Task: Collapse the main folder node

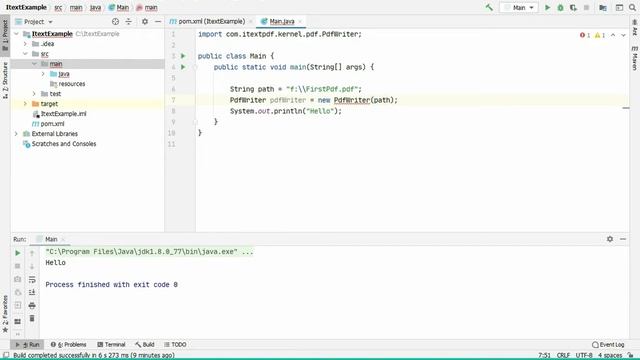Action: tap(34, 64)
